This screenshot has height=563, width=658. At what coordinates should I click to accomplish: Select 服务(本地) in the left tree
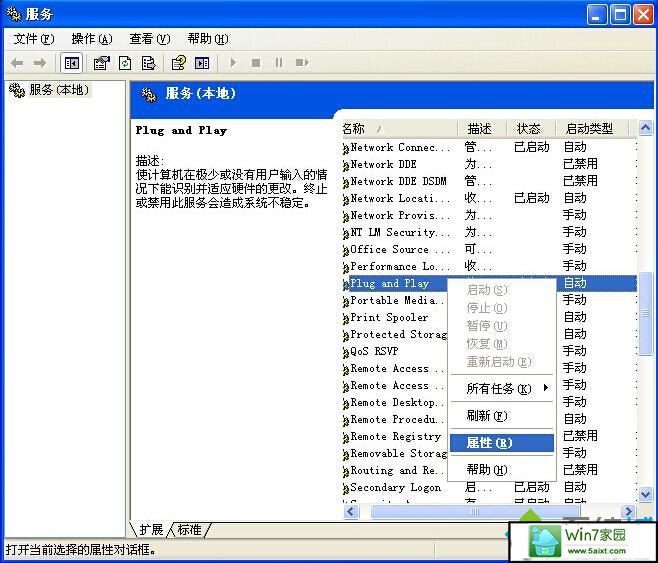tap(59, 90)
